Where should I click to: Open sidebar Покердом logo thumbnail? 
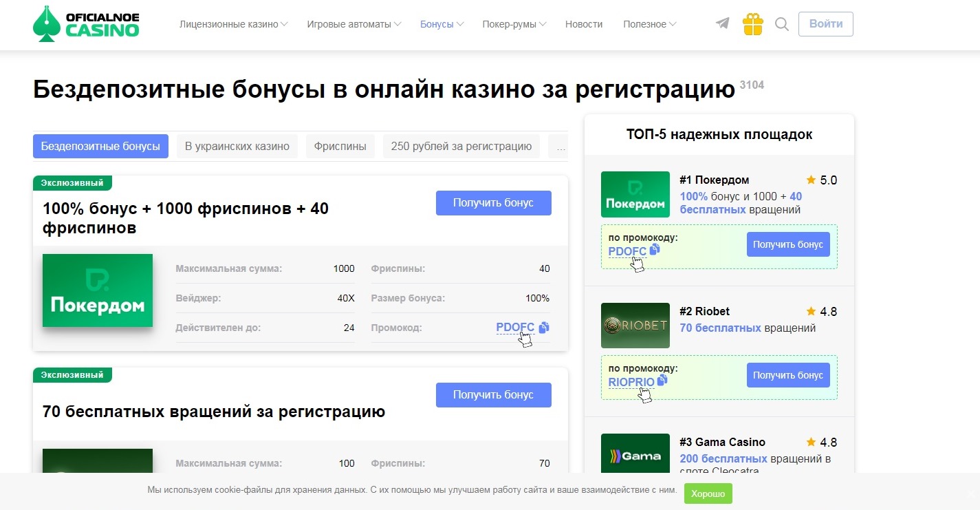[x=635, y=194]
